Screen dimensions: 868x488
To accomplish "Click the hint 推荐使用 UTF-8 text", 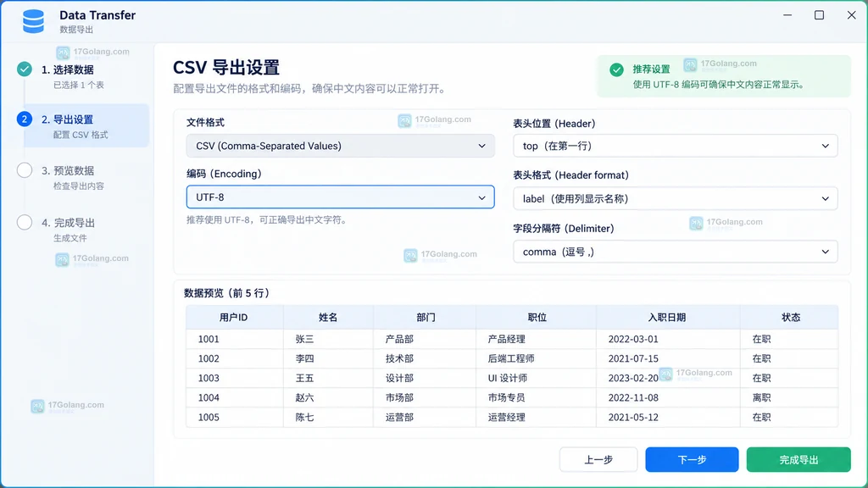I will pos(268,220).
